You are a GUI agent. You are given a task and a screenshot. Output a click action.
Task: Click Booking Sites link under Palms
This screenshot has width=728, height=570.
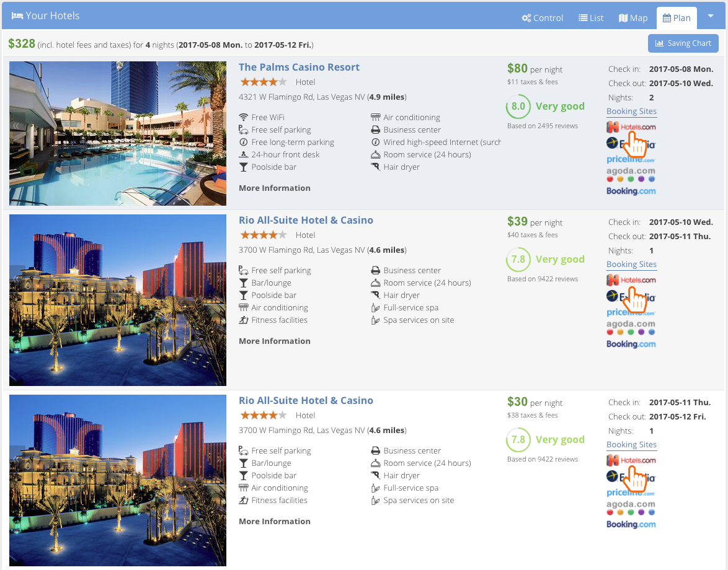[631, 112]
